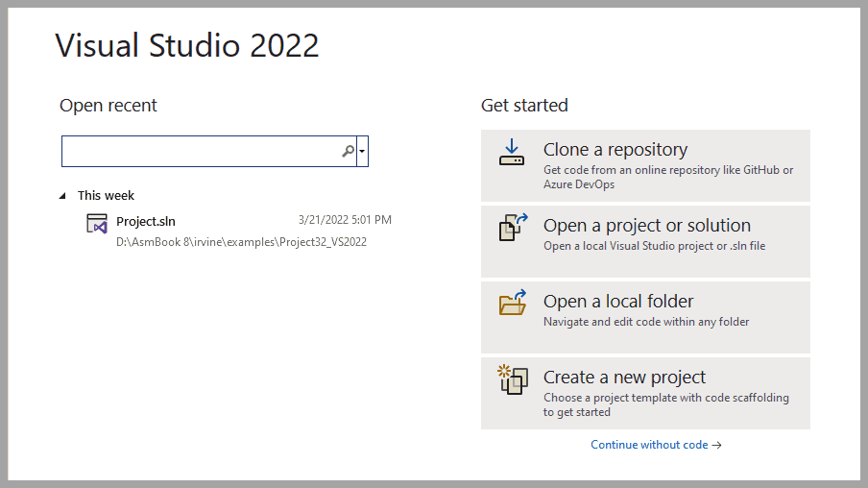Image resolution: width=868 pixels, height=488 pixels.
Task: Click the date 3/21/2022 5:01 PM
Action: [345, 220]
